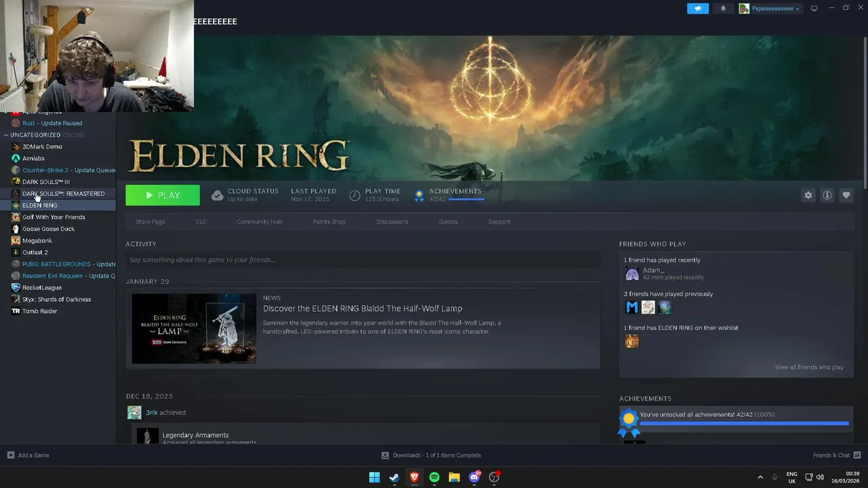The width and height of the screenshot is (868, 488).
Task: Click the Cloud Status icon
Action: point(217,195)
